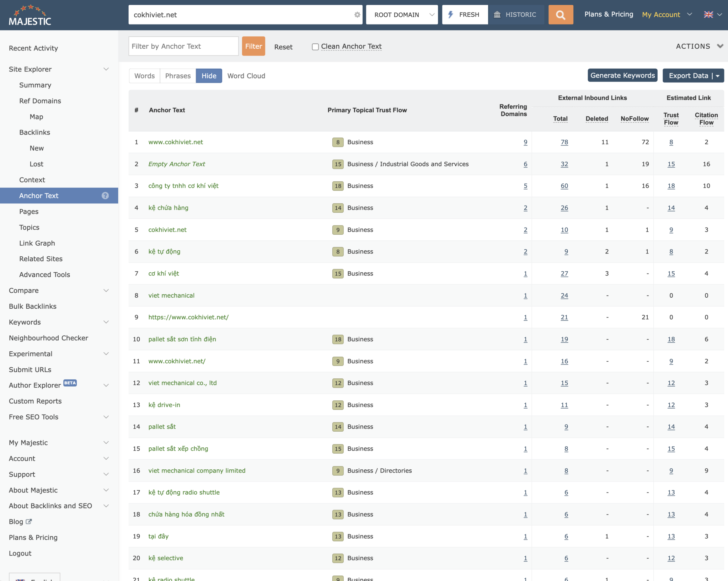The height and width of the screenshot is (581, 728).
Task: Click Generate Keywords button
Action: pyautogui.click(x=622, y=75)
